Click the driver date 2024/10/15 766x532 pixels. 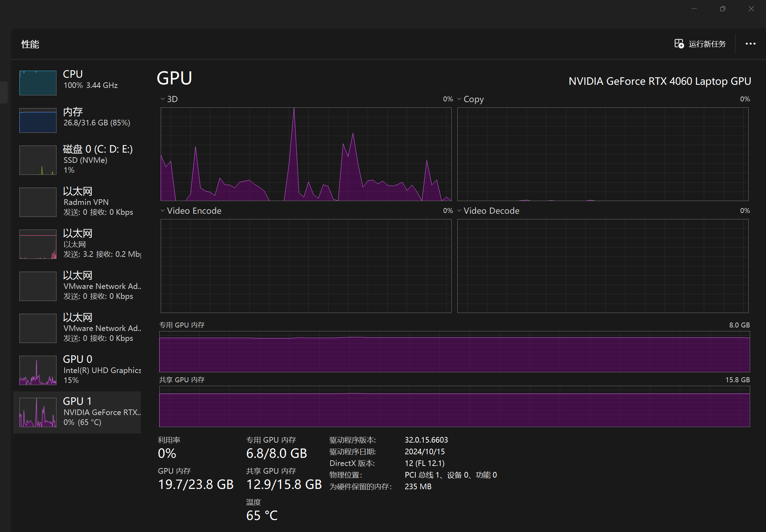(425, 451)
